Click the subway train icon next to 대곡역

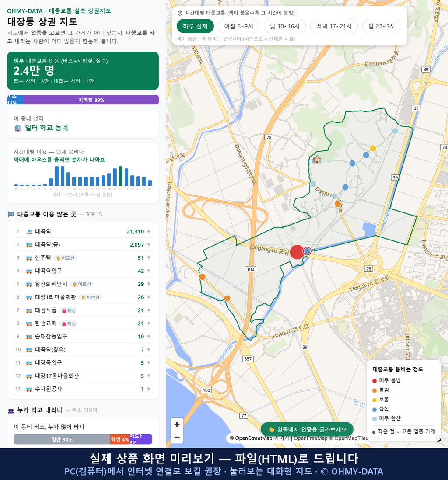tap(29, 232)
